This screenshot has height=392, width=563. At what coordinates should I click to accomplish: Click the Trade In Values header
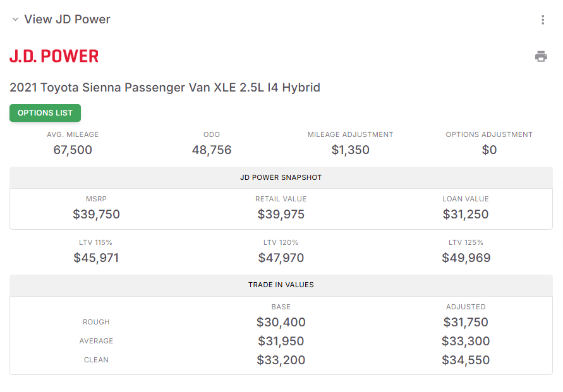pyautogui.click(x=281, y=285)
